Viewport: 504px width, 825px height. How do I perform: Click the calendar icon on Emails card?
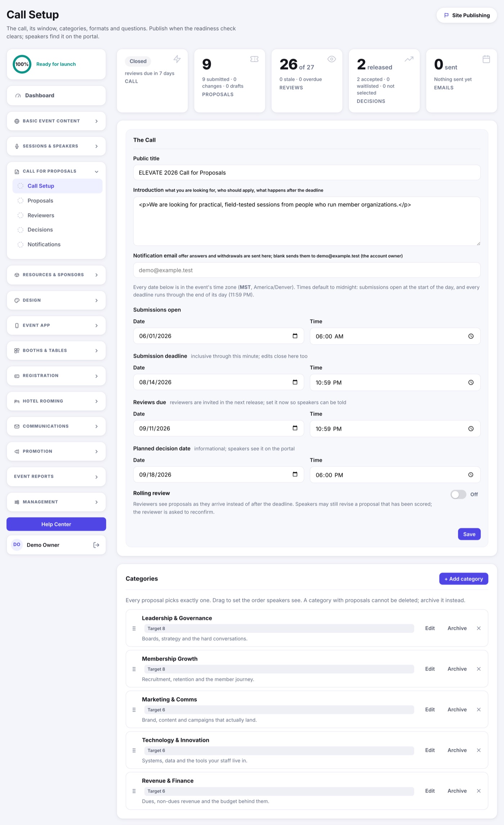coord(486,59)
